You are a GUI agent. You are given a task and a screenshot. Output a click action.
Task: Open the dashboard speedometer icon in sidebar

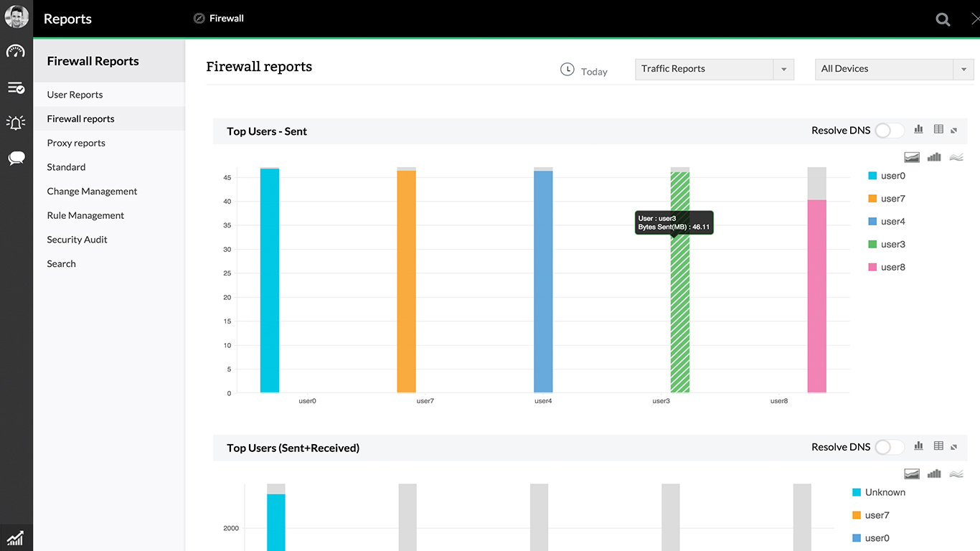pyautogui.click(x=16, y=52)
